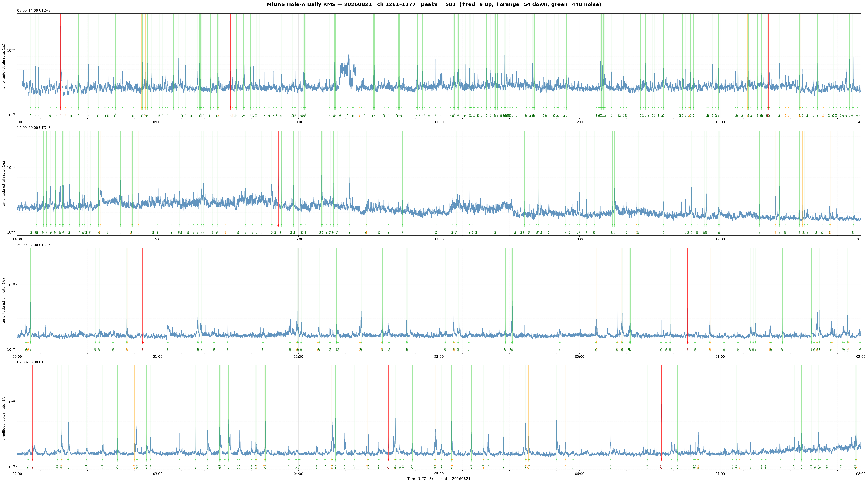This screenshot has height=483, width=868.
Task: Select the green noise-peak label 178
Action: [757, 115]
